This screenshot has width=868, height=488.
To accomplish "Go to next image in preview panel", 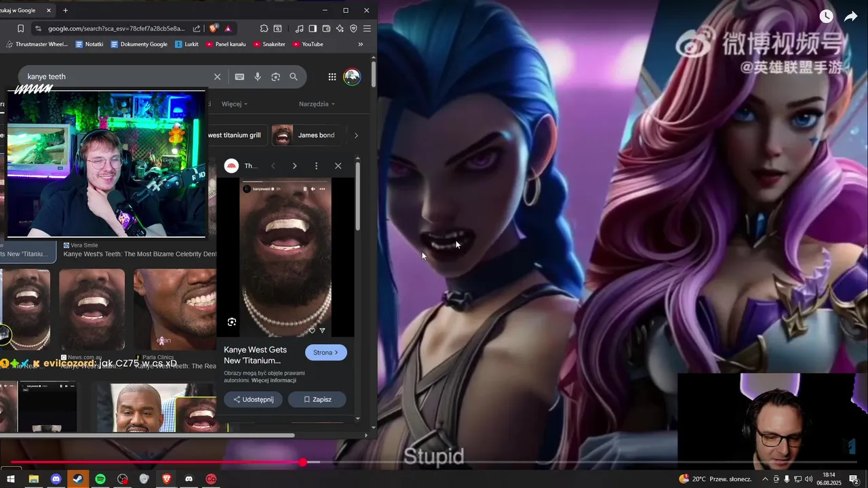I will (294, 165).
